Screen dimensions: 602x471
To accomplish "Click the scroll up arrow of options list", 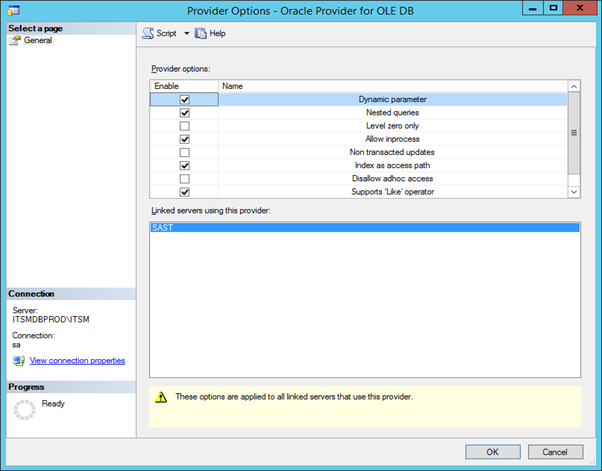I will (x=574, y=86).
